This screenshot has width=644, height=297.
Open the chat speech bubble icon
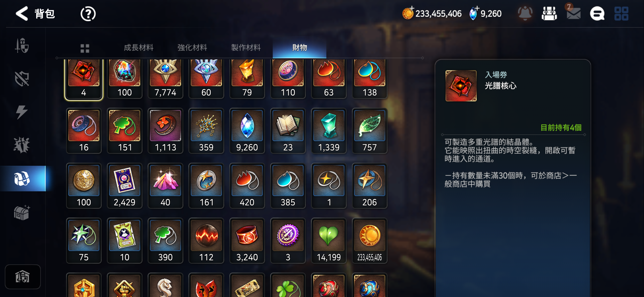pos(597,14)
